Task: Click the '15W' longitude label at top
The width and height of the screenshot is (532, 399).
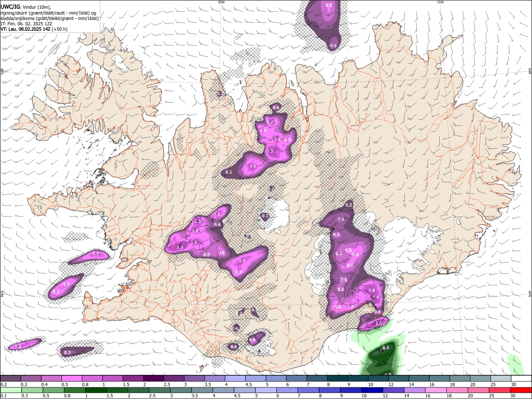Action: tap(440, 2)
